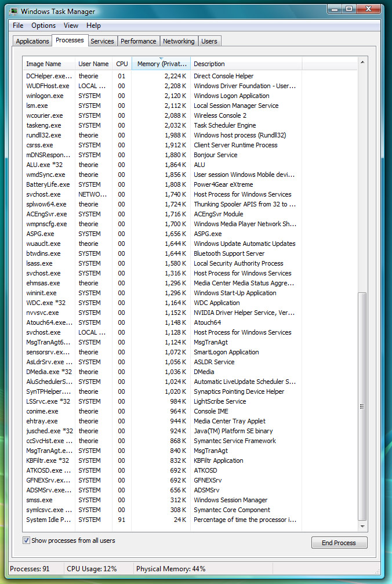Select the rundll32.exe process
The width and height of the screenshot is (392, 584).
click(x=162, y=135)
